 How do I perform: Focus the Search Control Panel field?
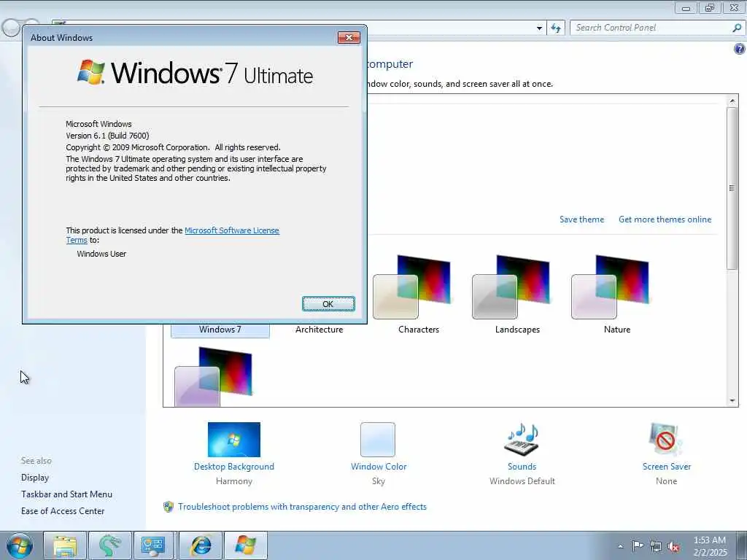(x=651, y=28)
